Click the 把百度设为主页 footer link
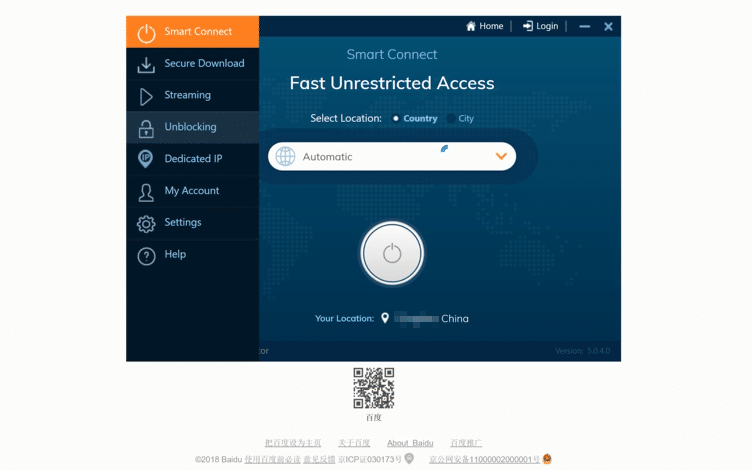 pyautogui.click(x=293, y=443)
